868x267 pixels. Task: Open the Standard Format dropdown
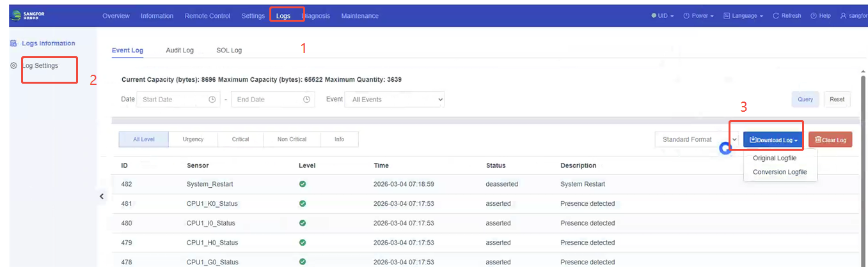point(696,139)
